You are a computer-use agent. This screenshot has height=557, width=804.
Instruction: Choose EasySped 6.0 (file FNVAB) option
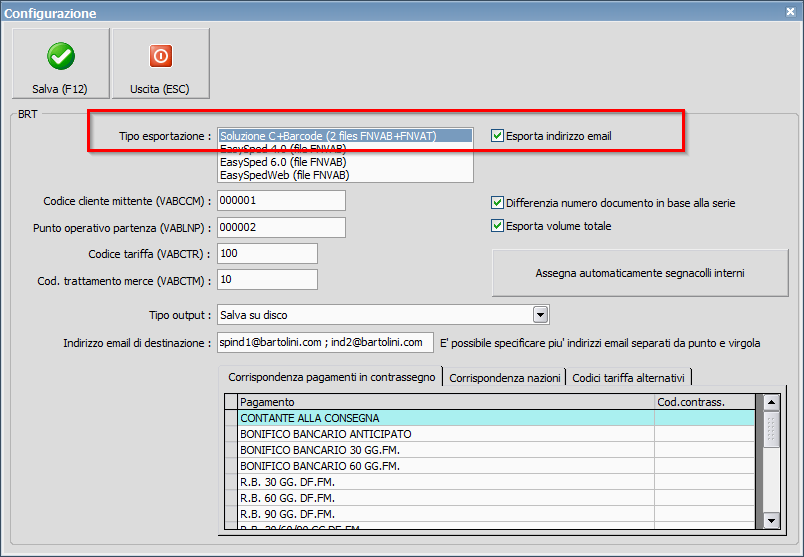point(345,162)
